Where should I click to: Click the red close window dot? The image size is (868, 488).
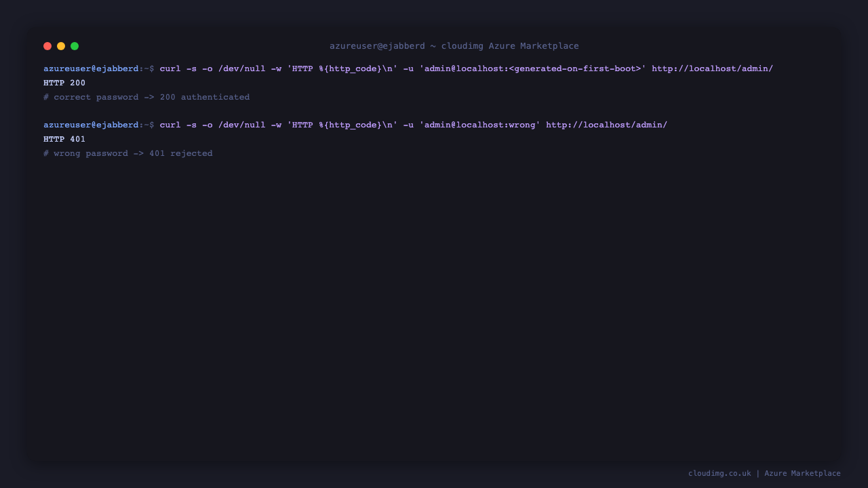point(47,46)
